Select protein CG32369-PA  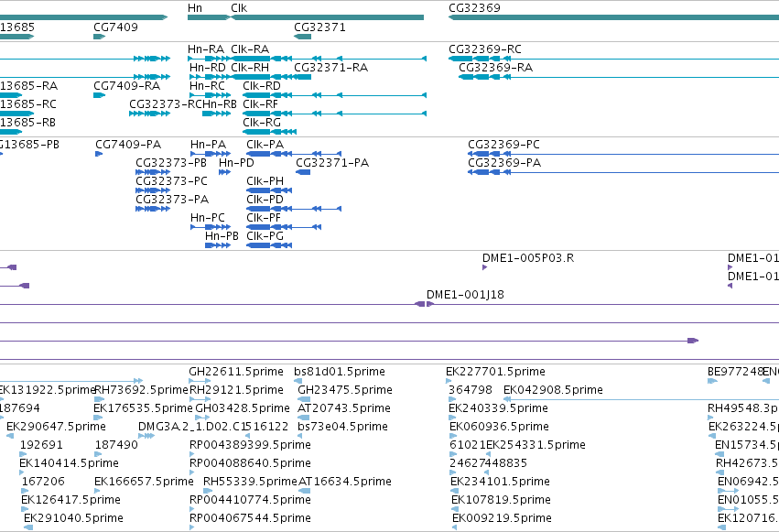[x=504, y=163]
